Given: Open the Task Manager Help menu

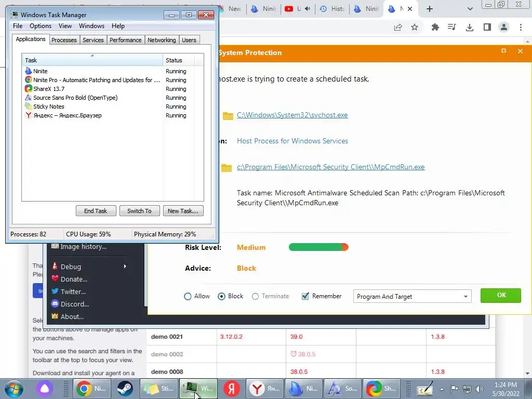Looking at the screenshot, I should coord(118,26).
